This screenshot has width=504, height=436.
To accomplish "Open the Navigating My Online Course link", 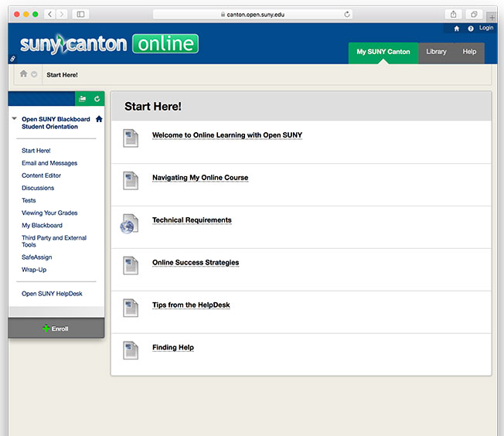I will [200, 178].
